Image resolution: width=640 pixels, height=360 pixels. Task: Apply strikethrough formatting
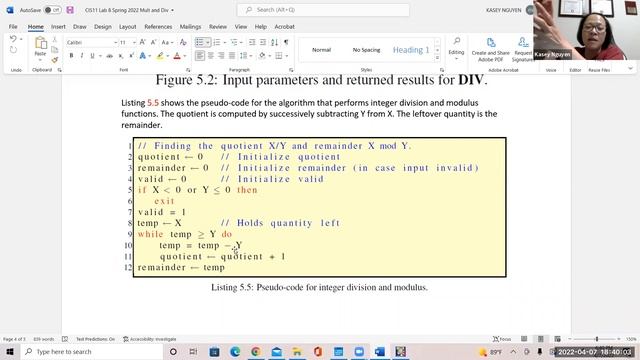(109, 56)
